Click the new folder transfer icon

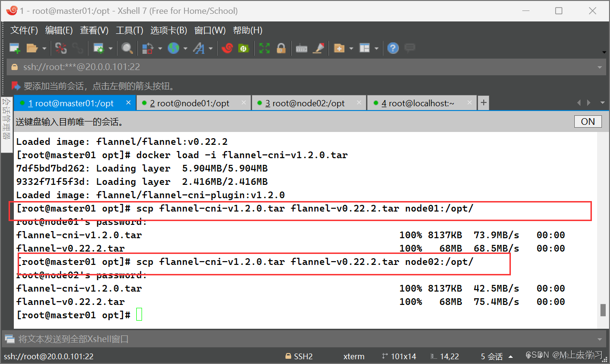click(x=339, y=48)
